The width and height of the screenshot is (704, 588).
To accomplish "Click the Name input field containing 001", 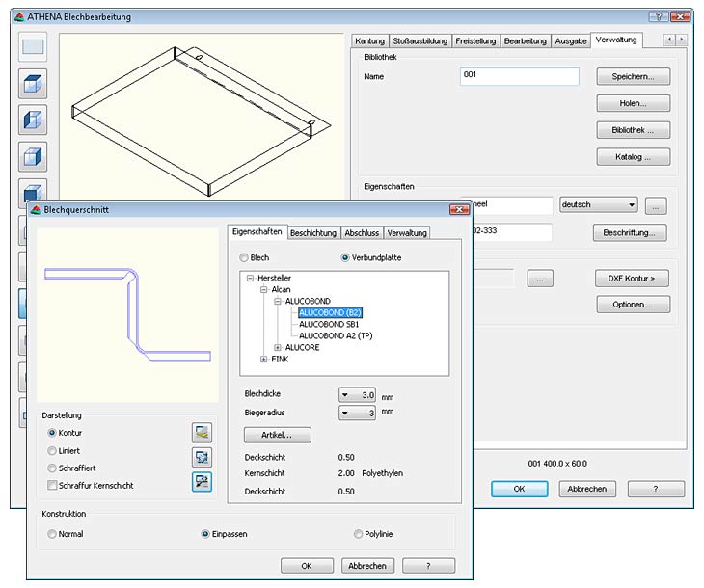I will (x=519, y=76).
